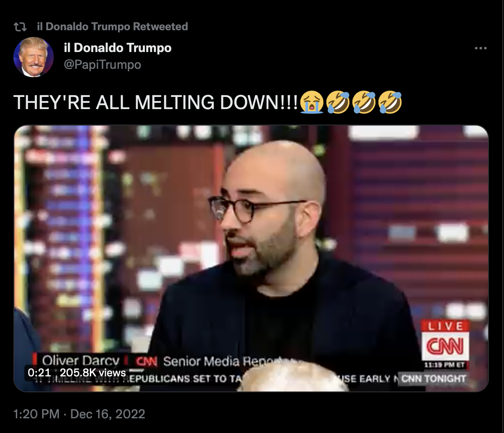Click the loudly crying face emoji
This screenshot has height=433, width=504.
click(311, 103)
